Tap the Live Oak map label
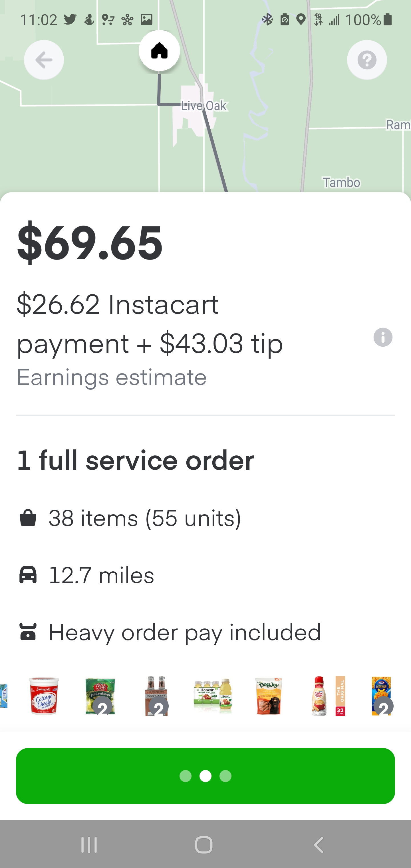Image resolution: width=411 pixels, height=868 pixels. pyautogui.click(x=204, y=106)
